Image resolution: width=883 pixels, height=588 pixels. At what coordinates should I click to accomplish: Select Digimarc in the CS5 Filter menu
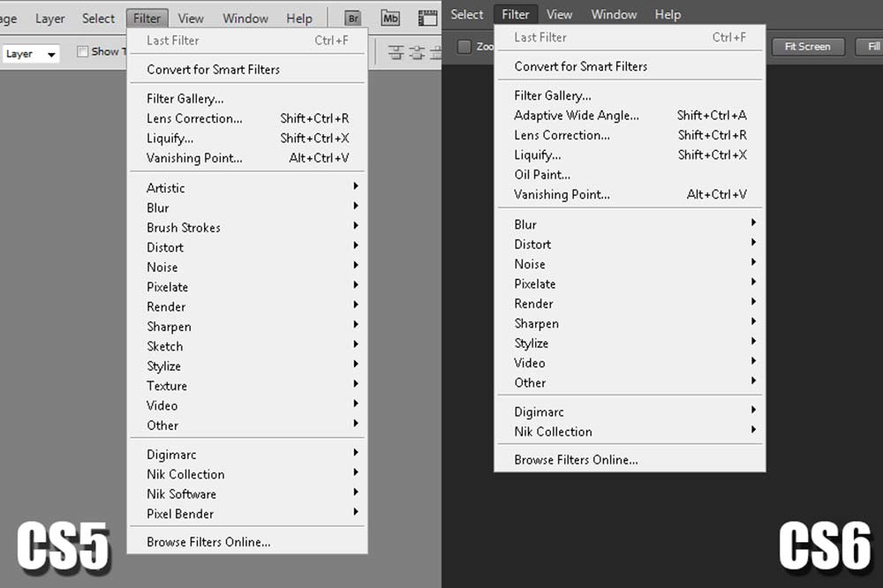[x=248, y=455]
